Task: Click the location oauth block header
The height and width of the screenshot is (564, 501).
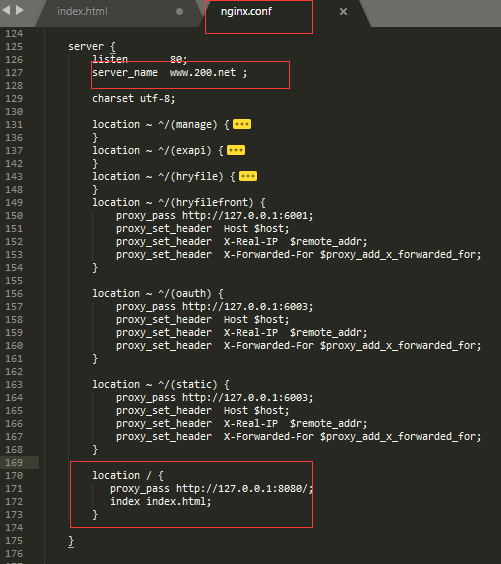Action: point(158,294)
